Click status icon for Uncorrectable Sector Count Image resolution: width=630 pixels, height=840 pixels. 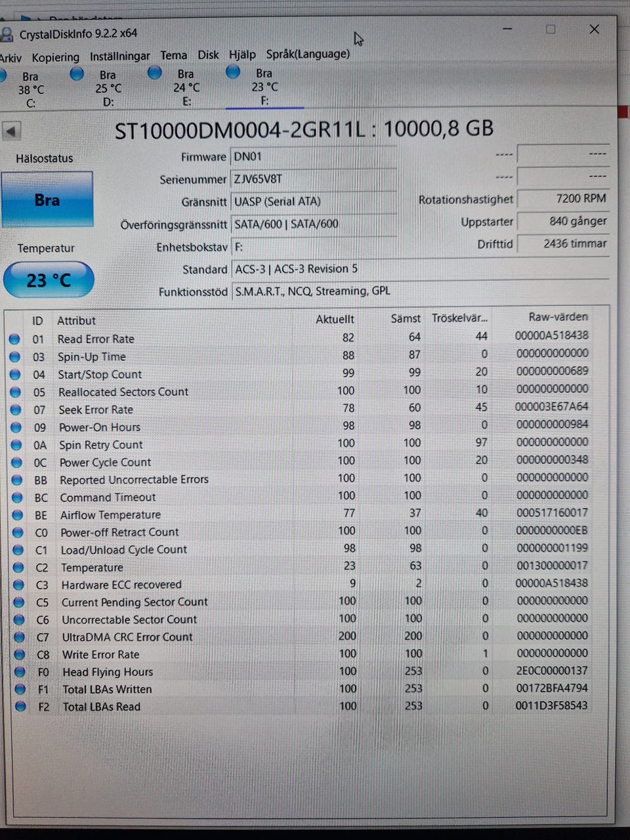pos(20,619)
